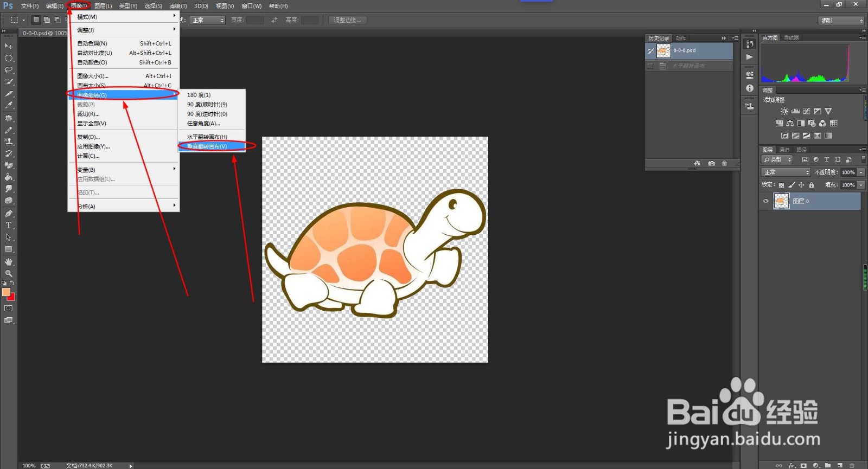868x469 pixels.
Task: Switch to the 通道 channels tab
Action: [x=784, y=150]
